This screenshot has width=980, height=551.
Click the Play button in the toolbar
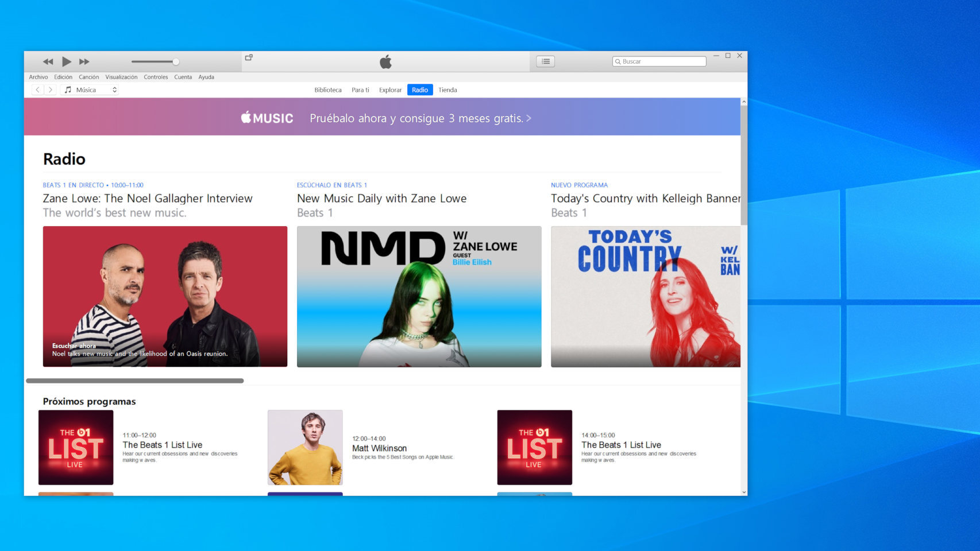67,61
